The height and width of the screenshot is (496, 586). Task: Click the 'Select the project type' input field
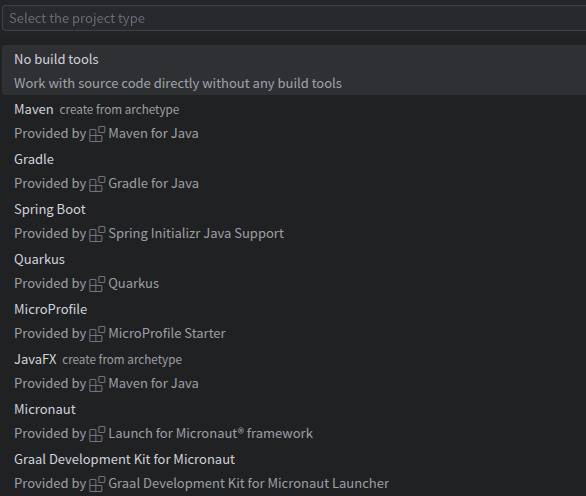295,18
